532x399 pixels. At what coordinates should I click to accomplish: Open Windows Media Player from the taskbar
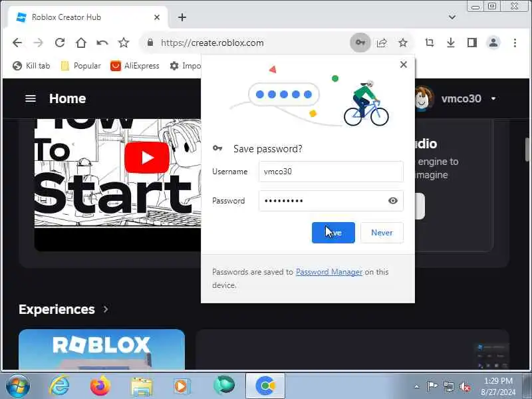(182, 386)
